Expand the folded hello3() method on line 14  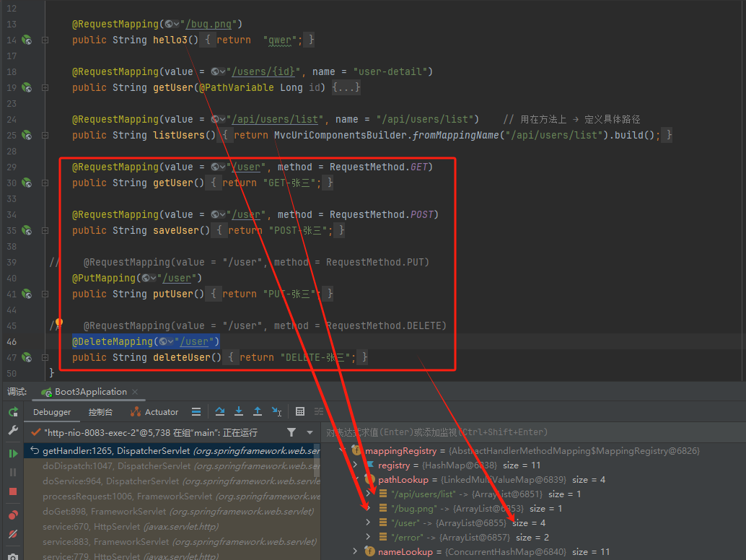(45, 40)
